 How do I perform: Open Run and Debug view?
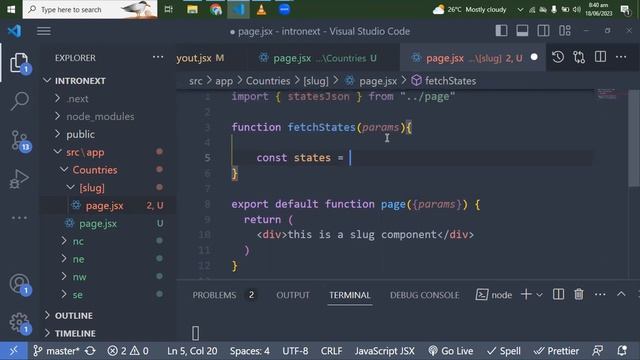pos(19,179)
